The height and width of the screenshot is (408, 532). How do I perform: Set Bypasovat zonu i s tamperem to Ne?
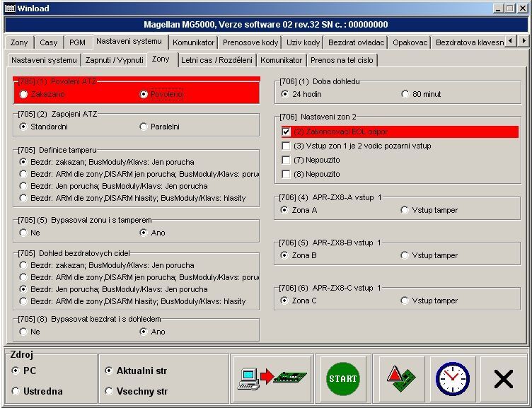tap(25, 232)
